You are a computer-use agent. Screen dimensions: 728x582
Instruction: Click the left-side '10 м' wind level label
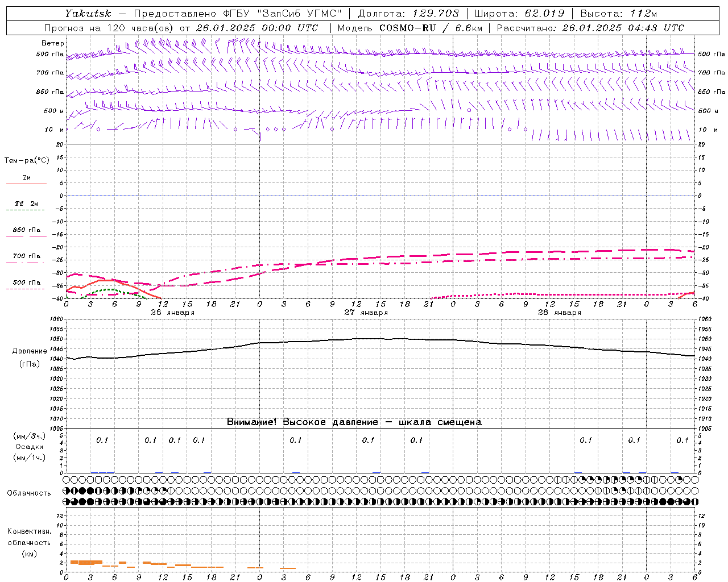pos(54,130)
